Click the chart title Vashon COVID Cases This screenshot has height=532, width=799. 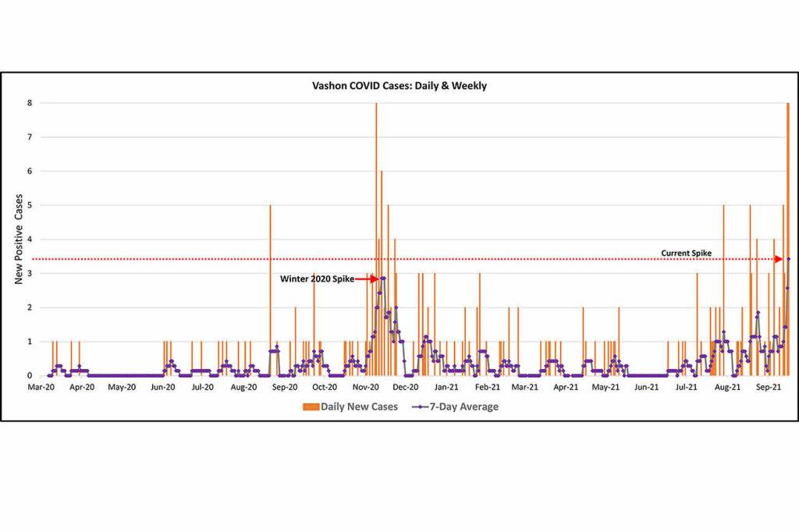click(399, 86)
